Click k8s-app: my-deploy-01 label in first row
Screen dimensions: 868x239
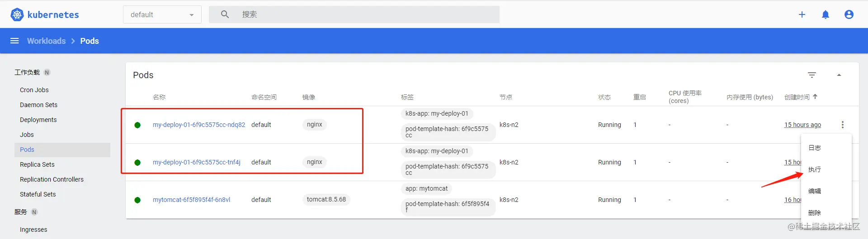click(437, 113)
